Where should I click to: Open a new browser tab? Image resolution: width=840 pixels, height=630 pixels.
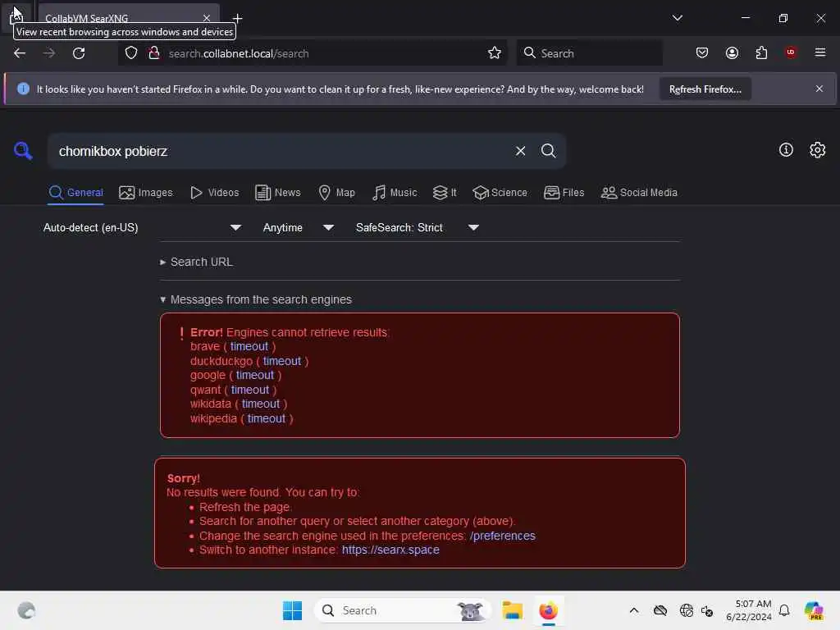pyautogui.click(x=237, y=18)
